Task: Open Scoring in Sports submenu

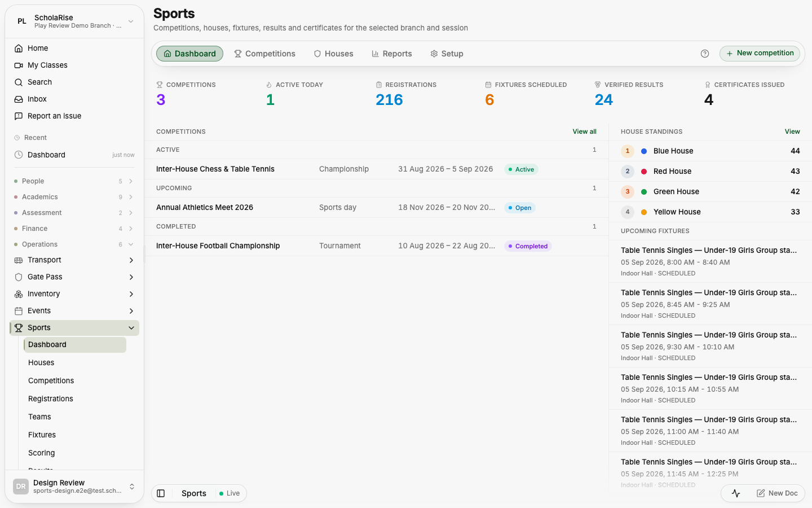Action: (75, 453)
